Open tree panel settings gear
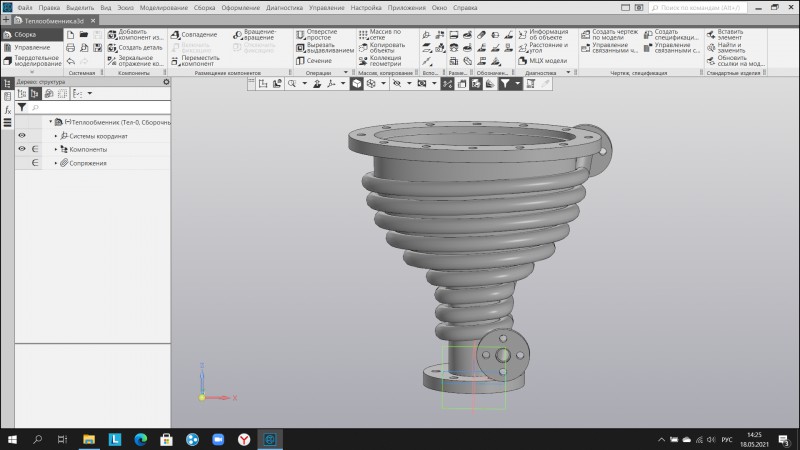Screen dimensions: 800x450 pos(166,82)
